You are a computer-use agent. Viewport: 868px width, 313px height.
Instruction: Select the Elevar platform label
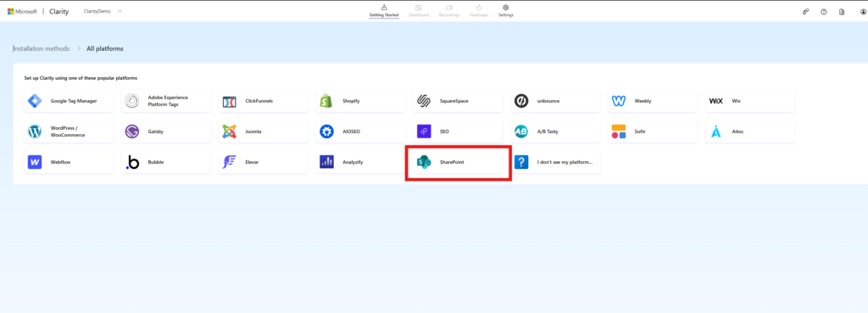(x=252, y=162)
